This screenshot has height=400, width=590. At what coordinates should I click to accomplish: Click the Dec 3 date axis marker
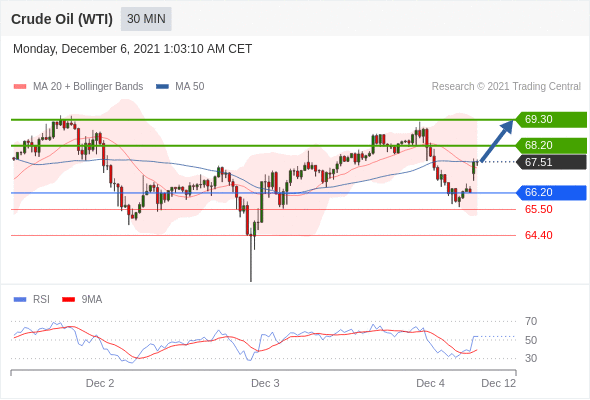[x=265, y=383]
